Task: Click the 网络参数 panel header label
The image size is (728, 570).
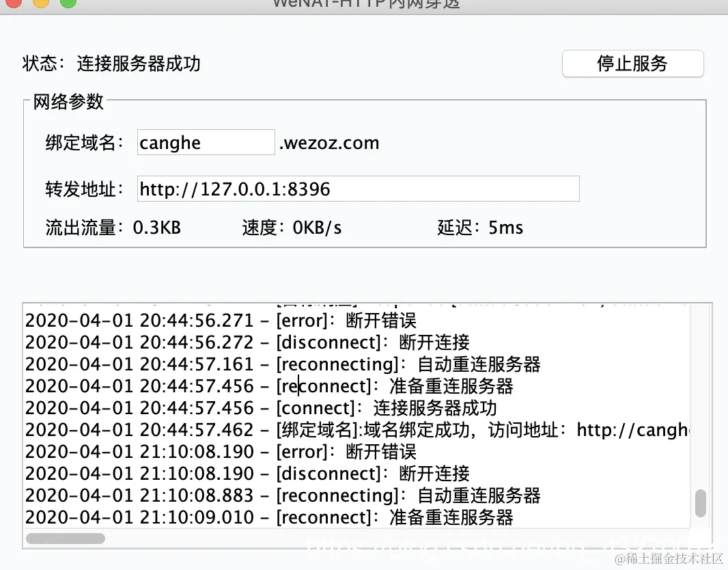Action: coord(68,101)
